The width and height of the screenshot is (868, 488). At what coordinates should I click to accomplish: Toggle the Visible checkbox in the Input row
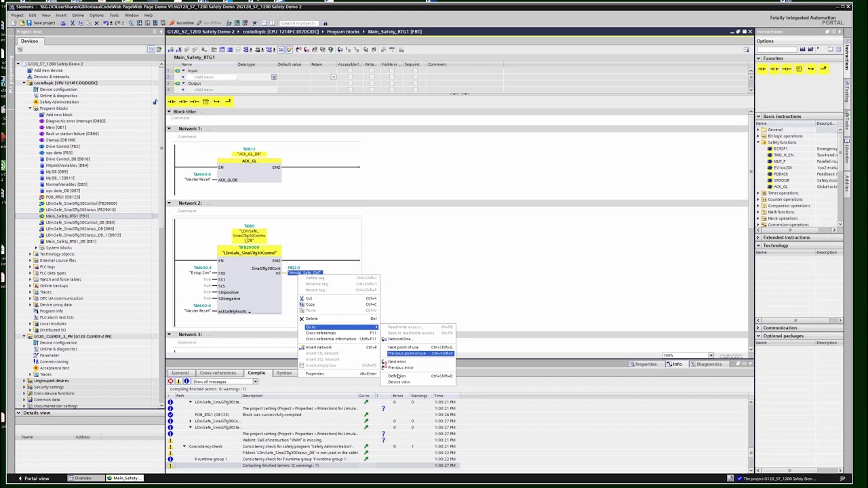click(x=391, y=70)
